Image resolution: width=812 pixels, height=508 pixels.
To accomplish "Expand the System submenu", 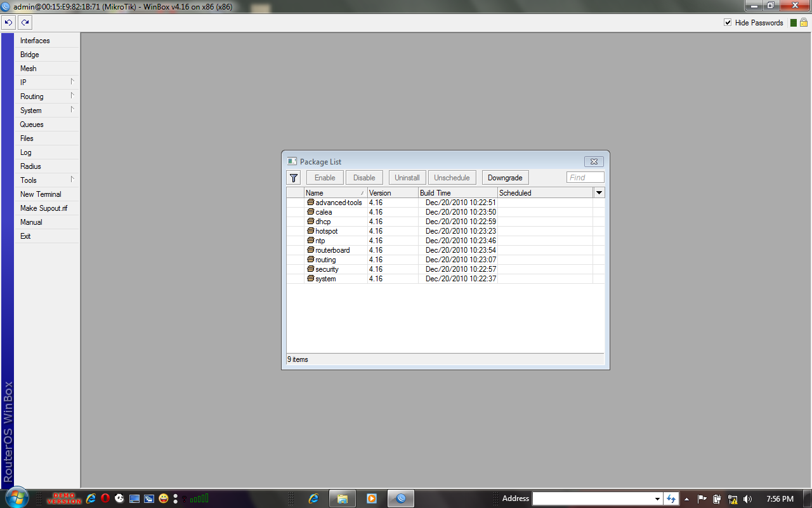I will click(72, 109).
